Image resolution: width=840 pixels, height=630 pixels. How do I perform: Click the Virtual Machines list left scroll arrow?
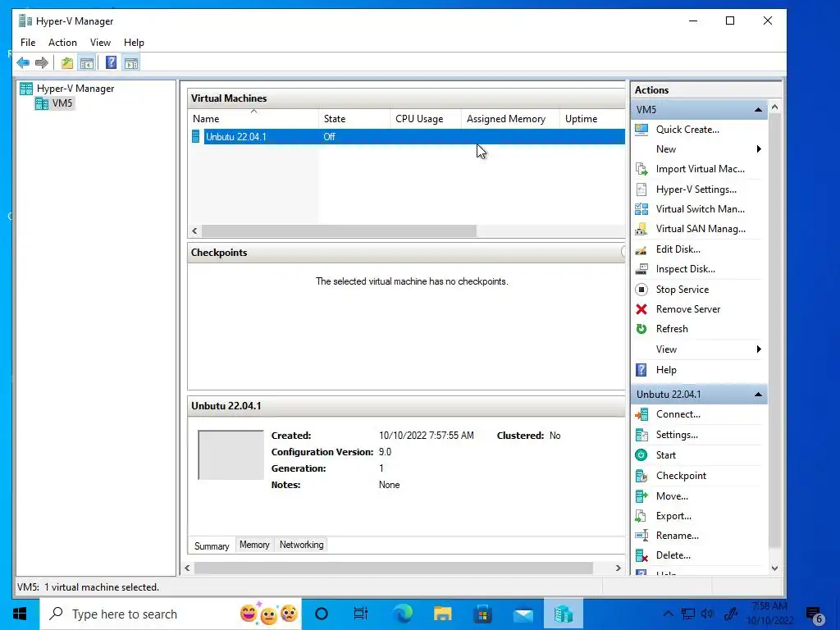[x=194, y=231]
